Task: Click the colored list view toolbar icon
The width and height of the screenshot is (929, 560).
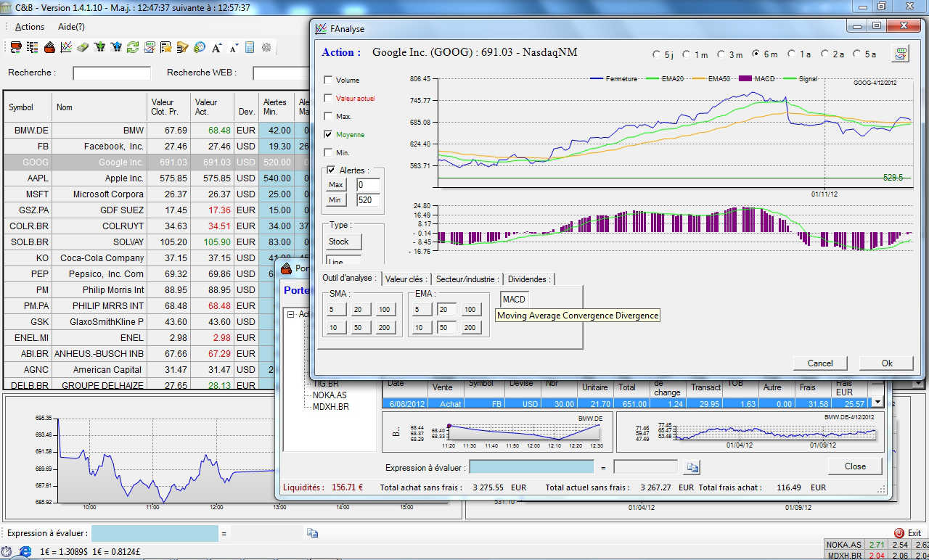Action: (x=33, y=47)
